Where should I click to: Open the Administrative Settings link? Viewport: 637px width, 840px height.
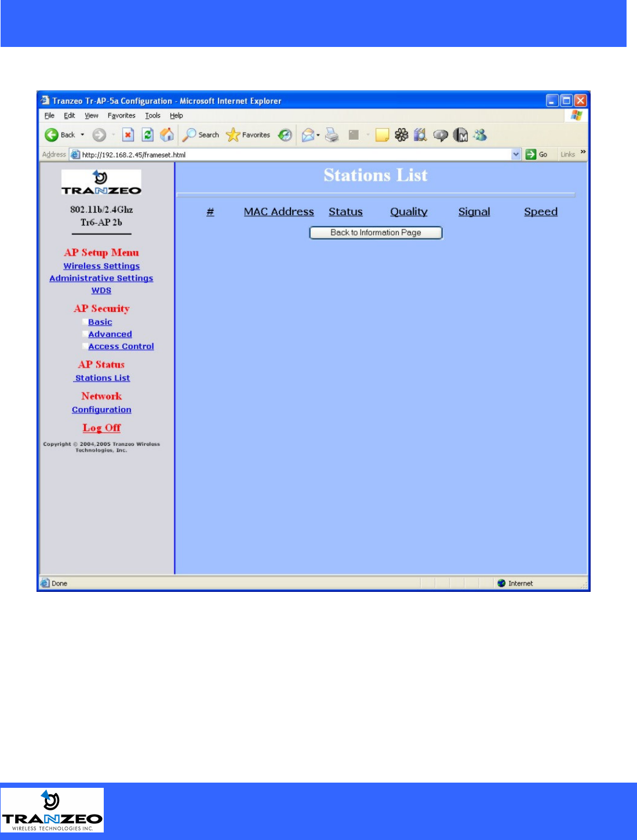coord(101,278)
